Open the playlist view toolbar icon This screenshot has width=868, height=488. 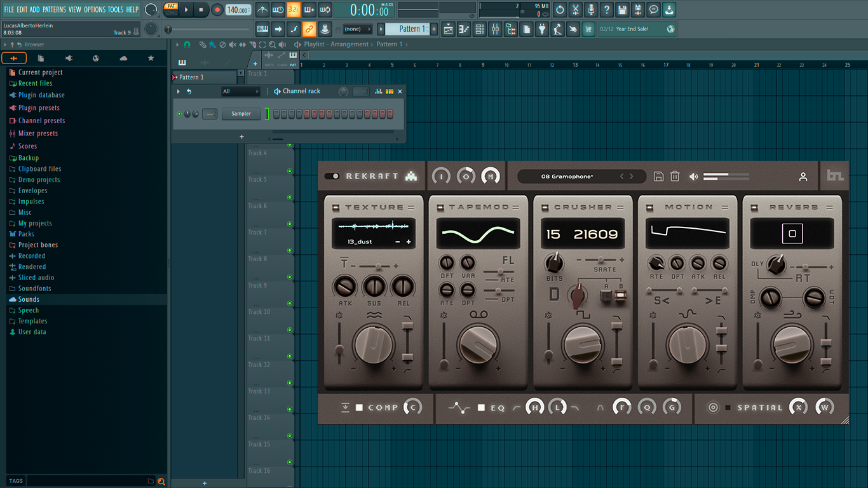[449, 29]
